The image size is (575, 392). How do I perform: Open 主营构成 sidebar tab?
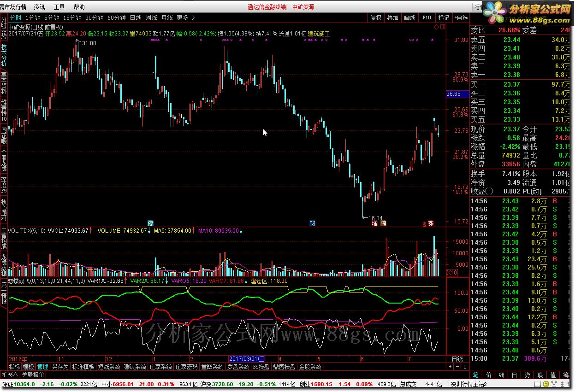click(4, 238)
